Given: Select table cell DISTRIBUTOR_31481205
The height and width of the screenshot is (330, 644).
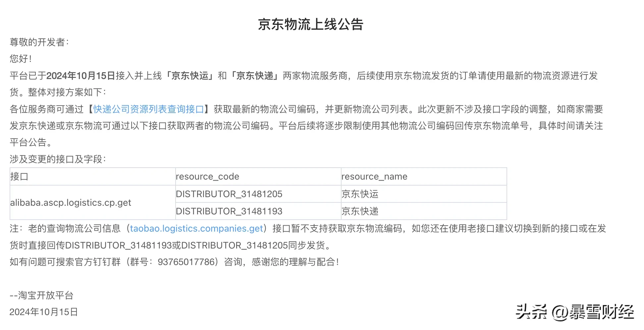Looking at the screenshot, I should pos(258,194).
